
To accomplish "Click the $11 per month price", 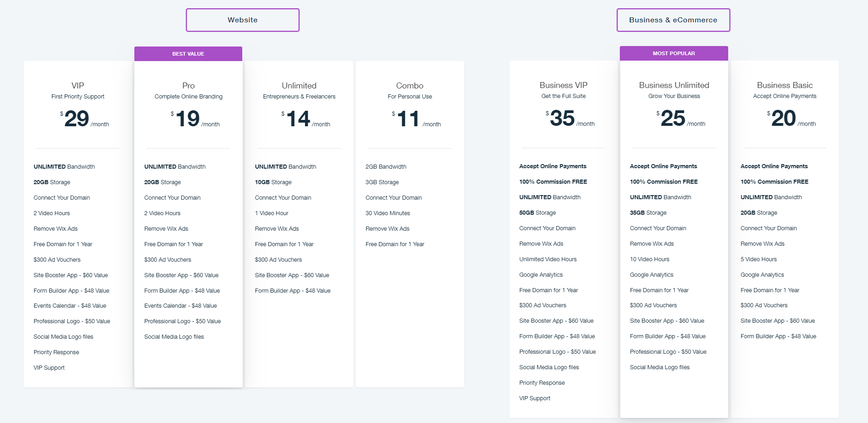I will (x=408, y=119).
